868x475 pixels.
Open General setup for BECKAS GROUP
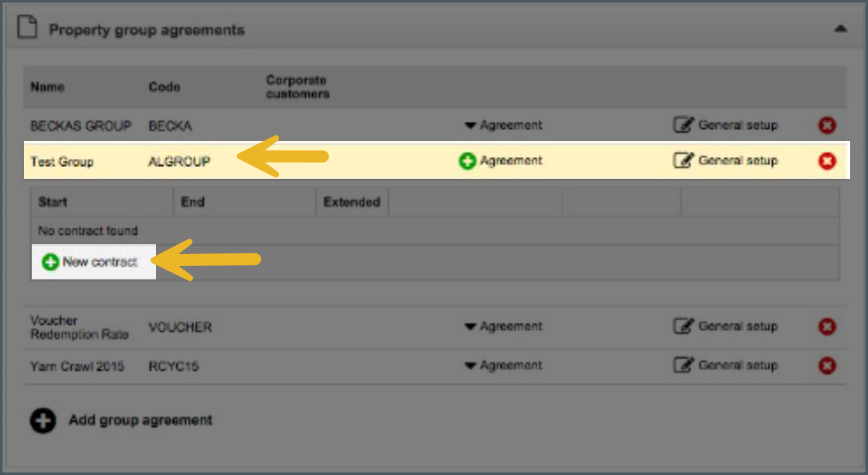click(x=725, y=126)
